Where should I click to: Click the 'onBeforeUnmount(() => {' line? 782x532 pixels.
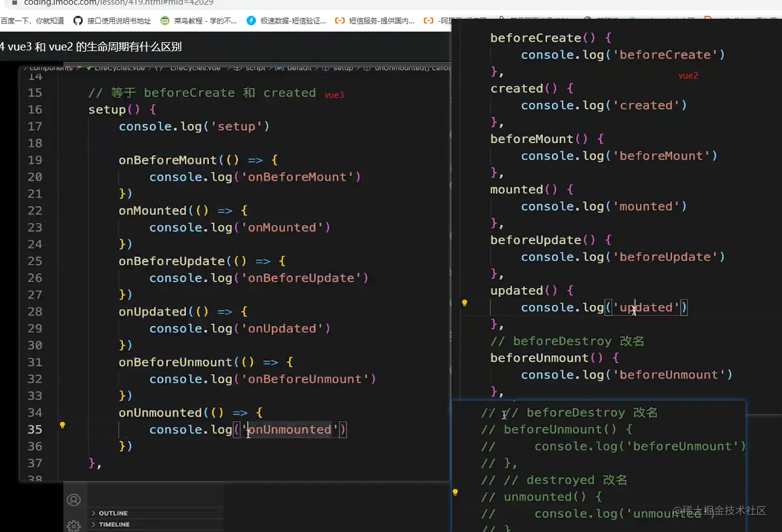click(206, 362)
